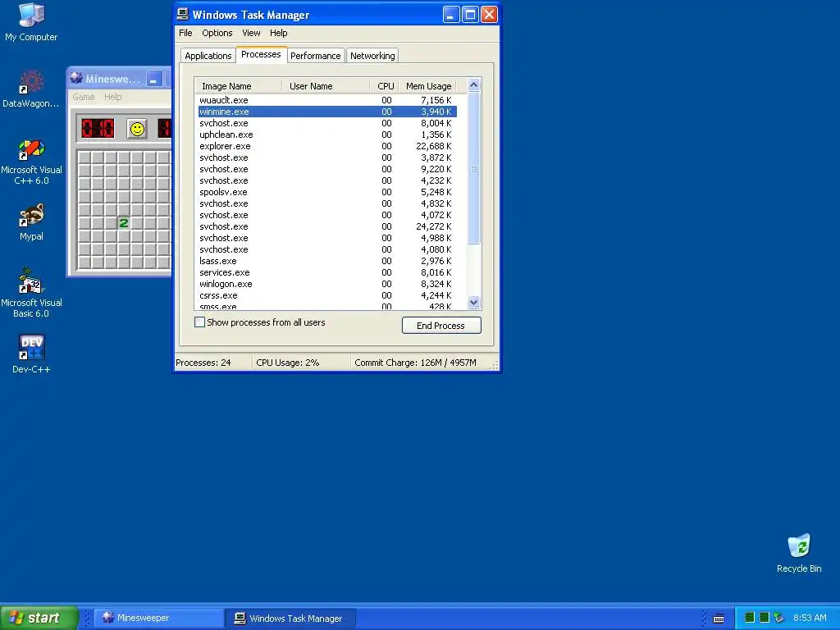
Task: Open the Options menu in Task Manager
Action: (x=217, y=33)
